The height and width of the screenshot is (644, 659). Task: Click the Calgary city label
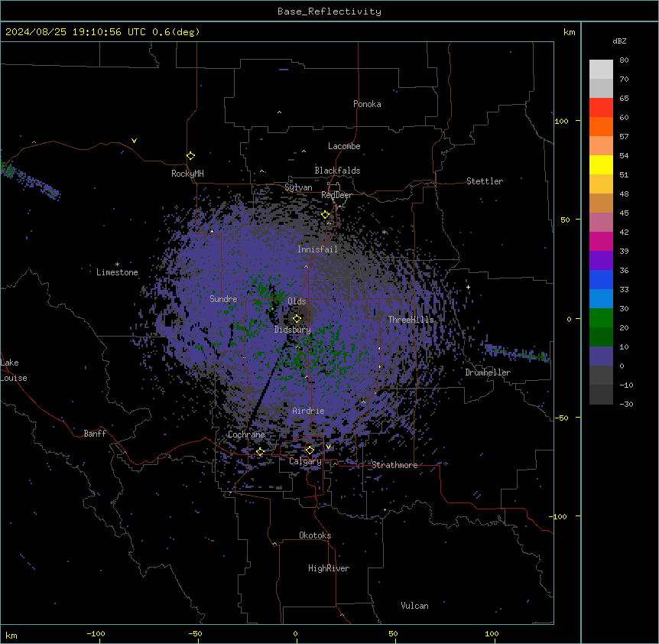click(305, 461)
